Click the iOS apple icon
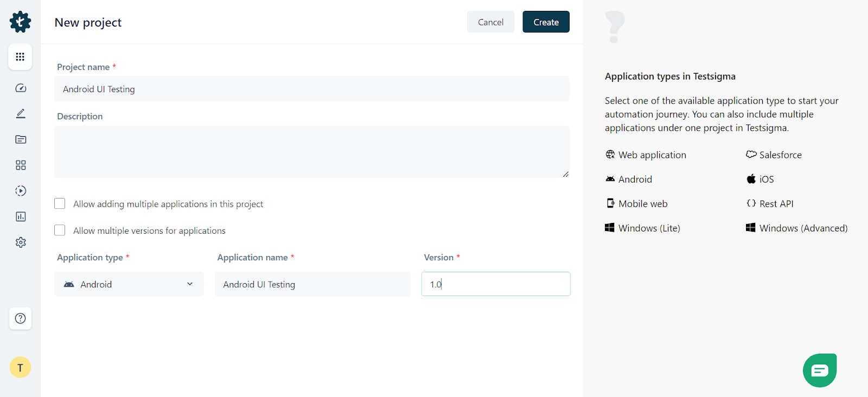This screenshot has width=868, height=397. [x=751, y=178]
